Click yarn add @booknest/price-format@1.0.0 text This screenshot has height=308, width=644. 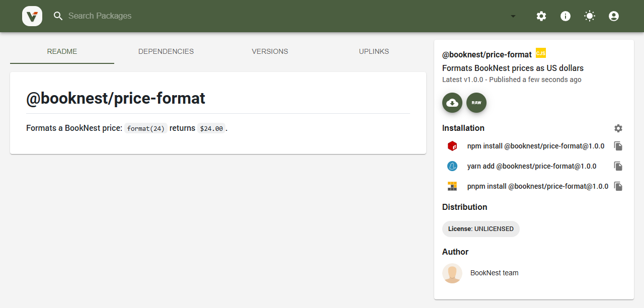(532, 166)
